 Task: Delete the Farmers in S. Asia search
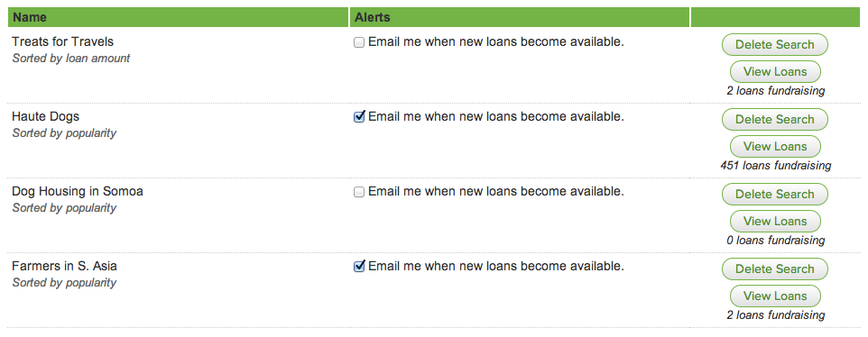[x=774, y=269]
